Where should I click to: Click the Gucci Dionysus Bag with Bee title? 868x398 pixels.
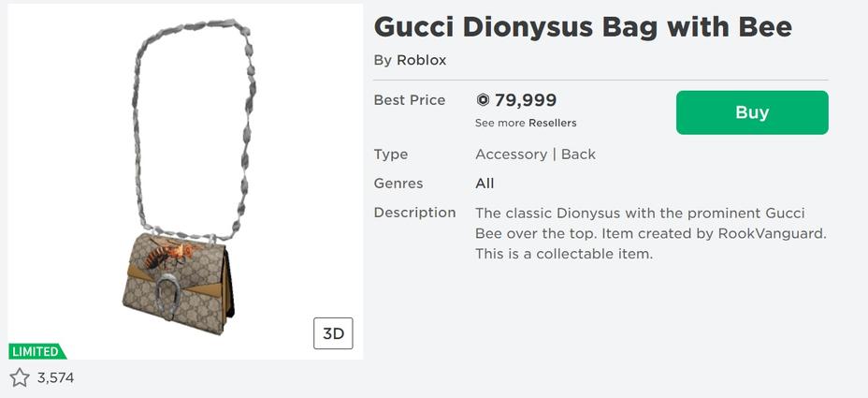tap(582, 26)
